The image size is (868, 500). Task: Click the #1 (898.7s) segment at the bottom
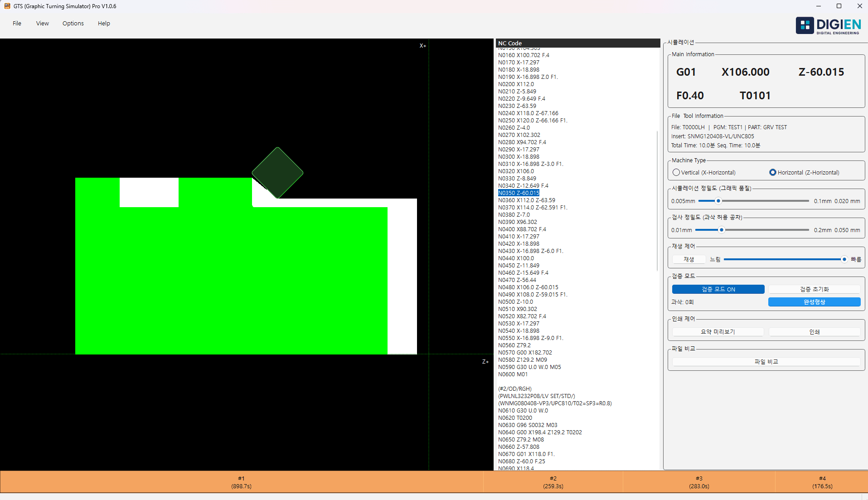coord(241,481)
